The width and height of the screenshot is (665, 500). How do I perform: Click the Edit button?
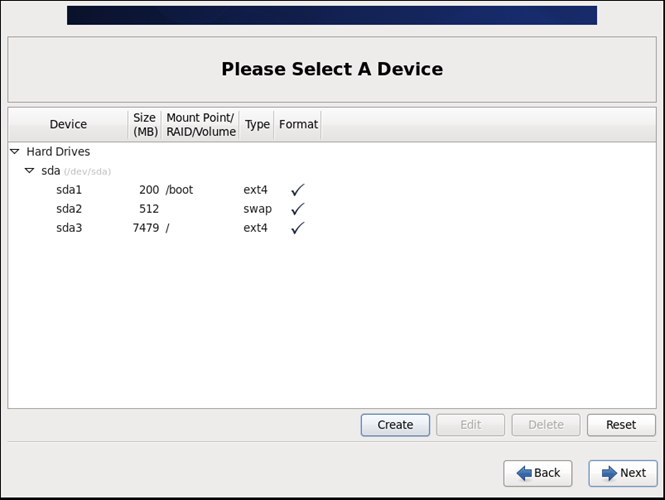(x=471, y=425)
